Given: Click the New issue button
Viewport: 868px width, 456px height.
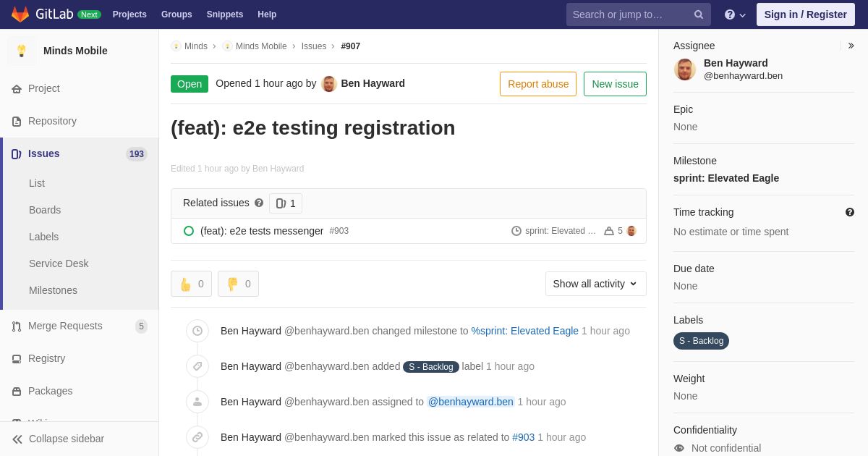Looking at the screenshot, I should click(615, 84).
